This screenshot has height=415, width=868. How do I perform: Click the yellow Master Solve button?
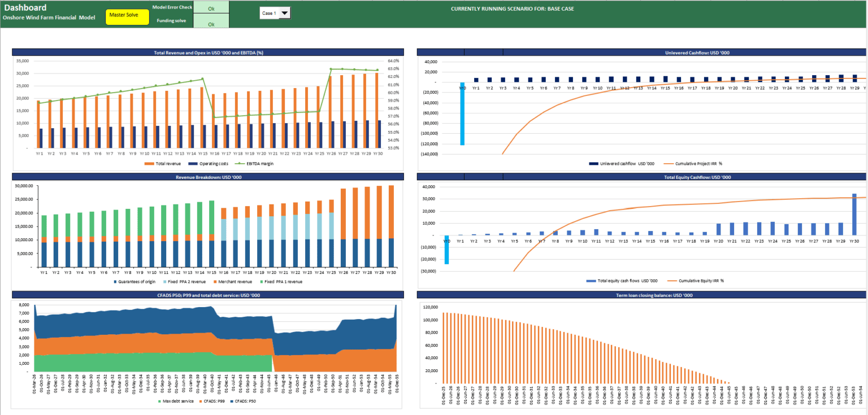pos(127,17)
